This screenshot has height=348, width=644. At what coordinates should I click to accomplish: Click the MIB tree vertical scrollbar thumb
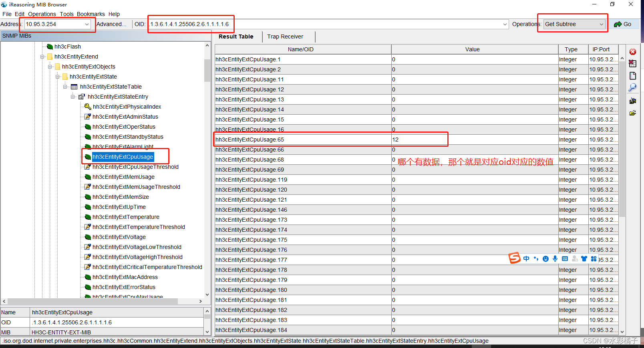(207, 71)
